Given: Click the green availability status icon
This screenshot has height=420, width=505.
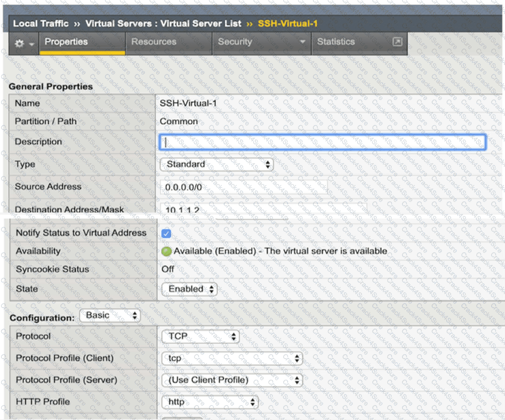Looking at the screenshot, I should point(166,252).
